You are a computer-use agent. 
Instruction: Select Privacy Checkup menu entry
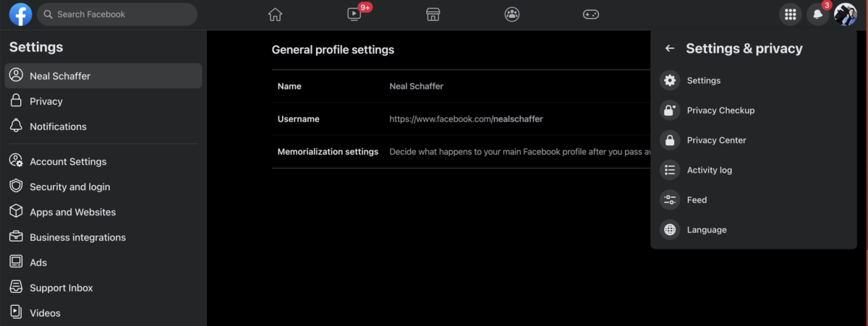click(754, 111)
